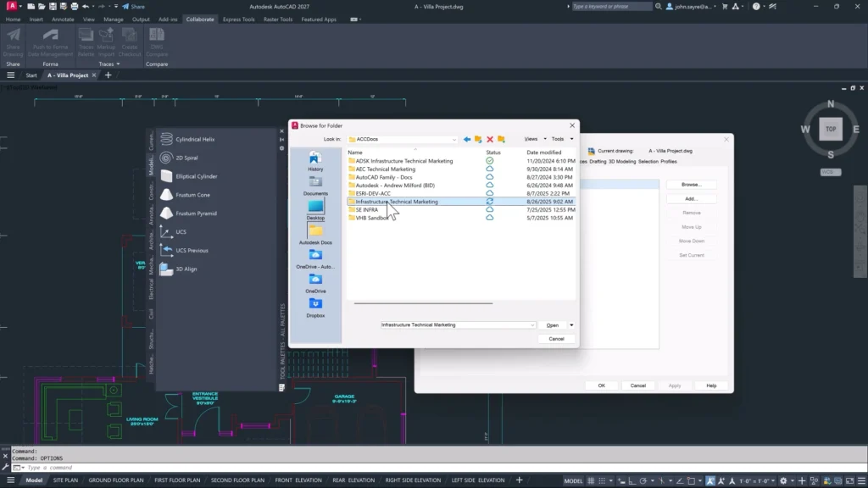Click the Share Drawing ribbon icon

[x=14, y=42]
